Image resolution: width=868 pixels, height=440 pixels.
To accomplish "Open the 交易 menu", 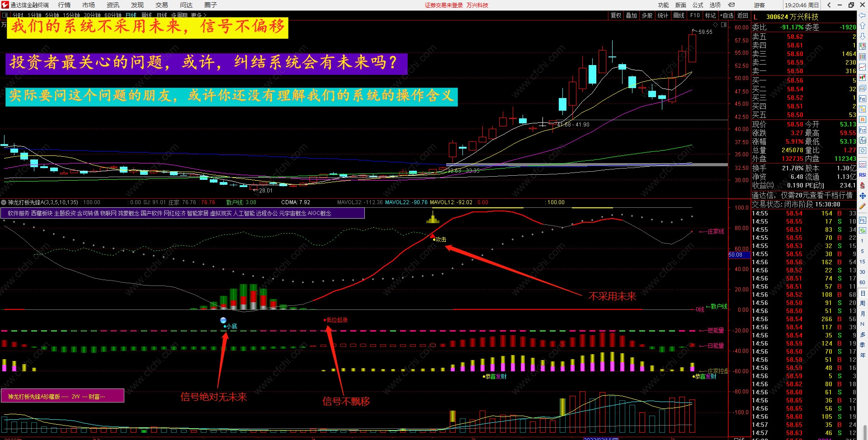I will (x=162, y=5).
